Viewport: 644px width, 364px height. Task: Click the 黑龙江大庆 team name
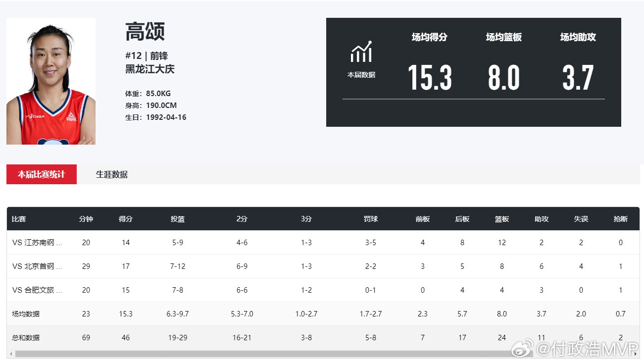click(150, 69)
